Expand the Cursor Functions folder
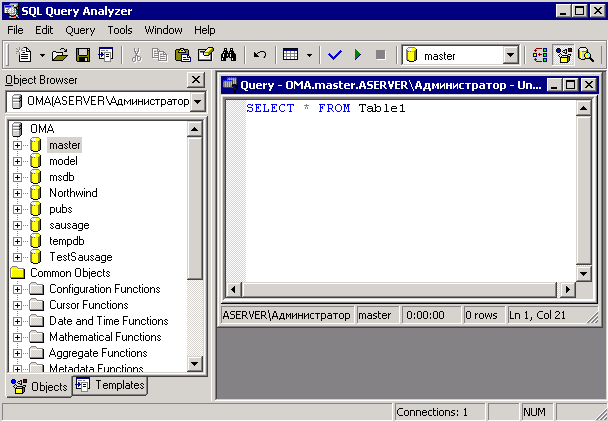608x422 pixels. pos(17,305)
